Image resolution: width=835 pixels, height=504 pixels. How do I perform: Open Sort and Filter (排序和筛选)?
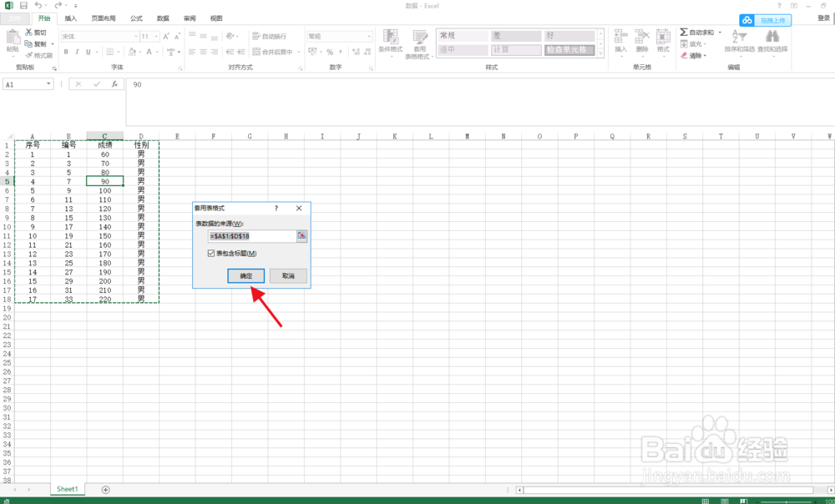pos(739,42)
